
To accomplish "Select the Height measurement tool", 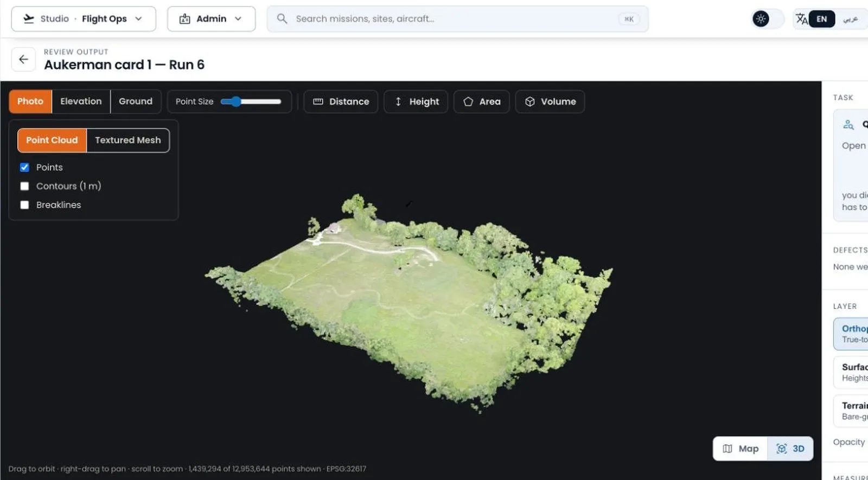I will [416, 101].
